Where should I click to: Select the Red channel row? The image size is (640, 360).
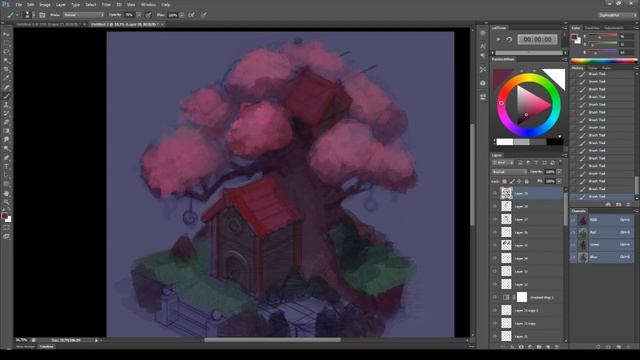coord(602,232)
